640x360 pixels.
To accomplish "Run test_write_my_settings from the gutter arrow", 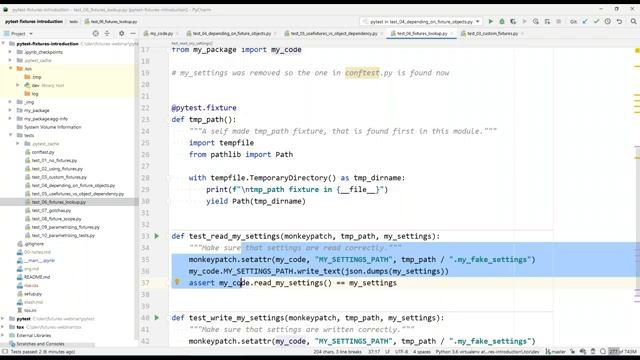I will coord(157,318).
